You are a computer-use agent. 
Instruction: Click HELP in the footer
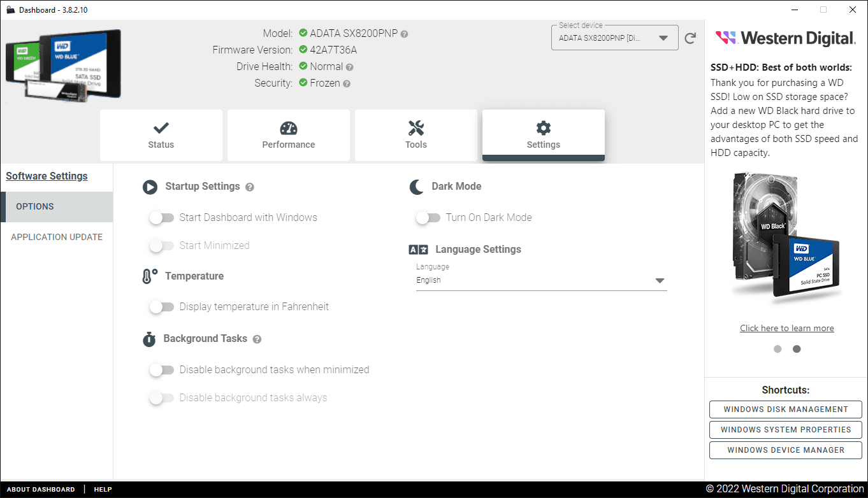[x=103, y=490]
